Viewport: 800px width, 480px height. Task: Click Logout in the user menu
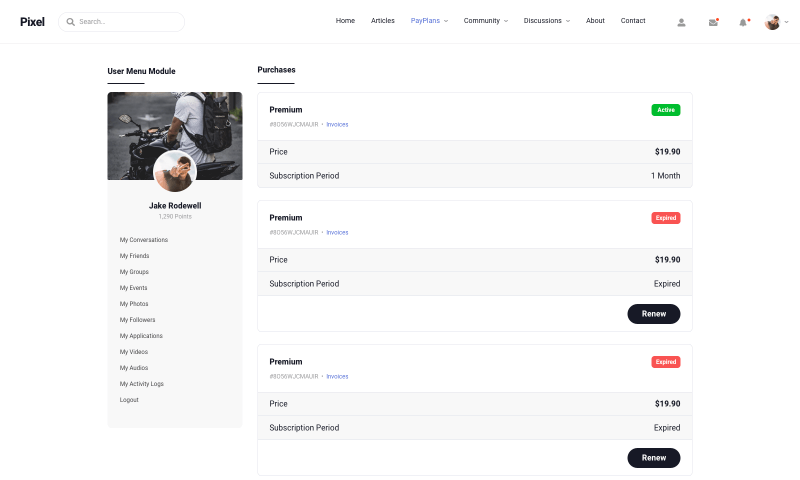[129, 400]
